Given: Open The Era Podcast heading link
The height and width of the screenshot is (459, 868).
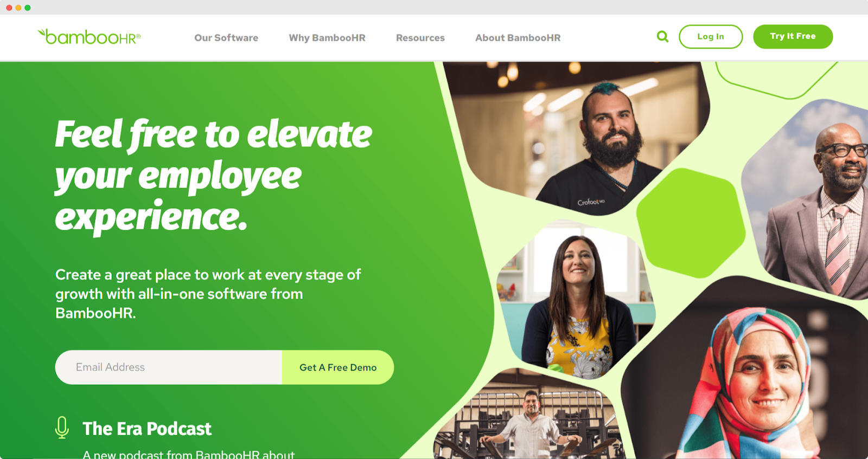Looking at the screenshot, I should 147,429.
